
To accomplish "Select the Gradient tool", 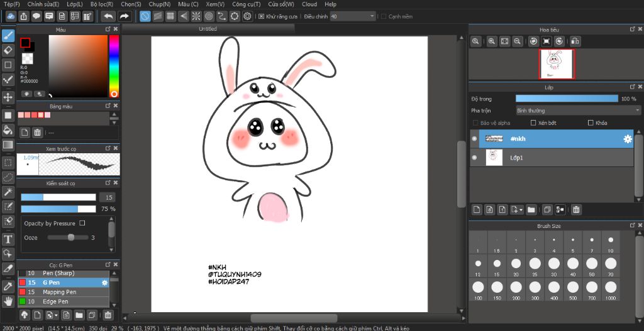I will (8, 144).
